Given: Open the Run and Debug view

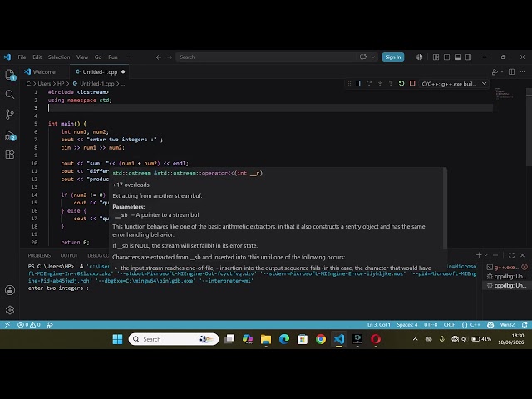Looking at the screenshot, I should [10, 135].
